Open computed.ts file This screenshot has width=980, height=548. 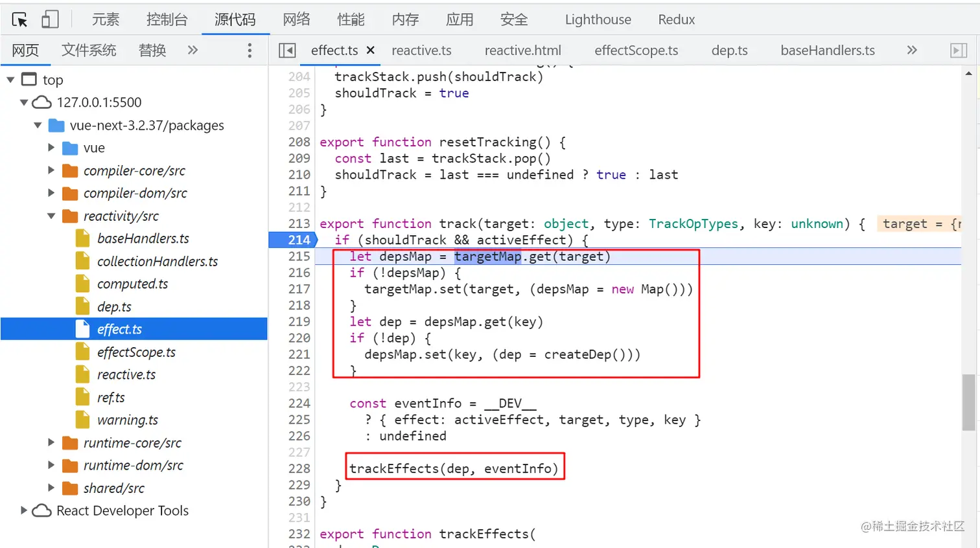pos(132,284)
